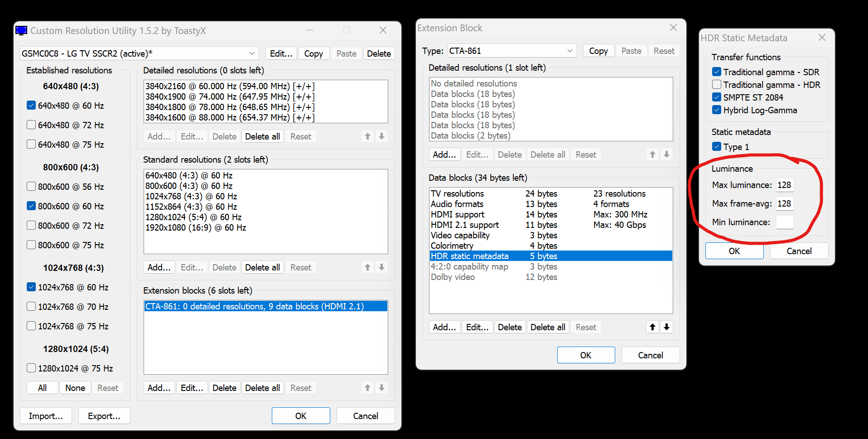Select Audio formats data block row
This screenshot has height=439, width=868.
point(551,204)
